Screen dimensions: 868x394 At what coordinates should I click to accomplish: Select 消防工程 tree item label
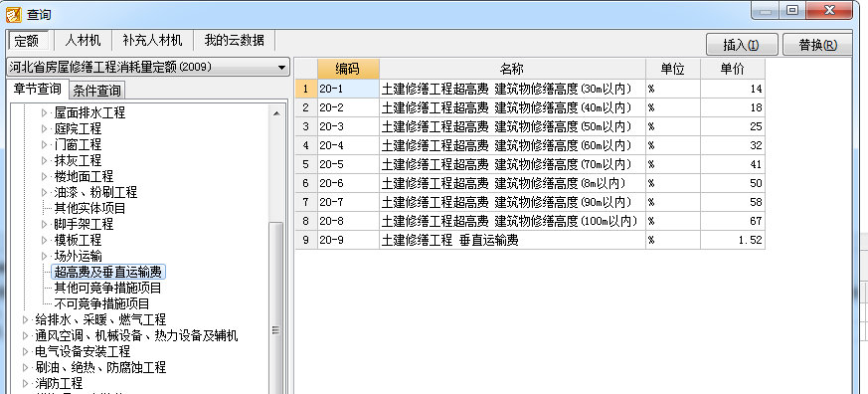(x=59, y=383)
